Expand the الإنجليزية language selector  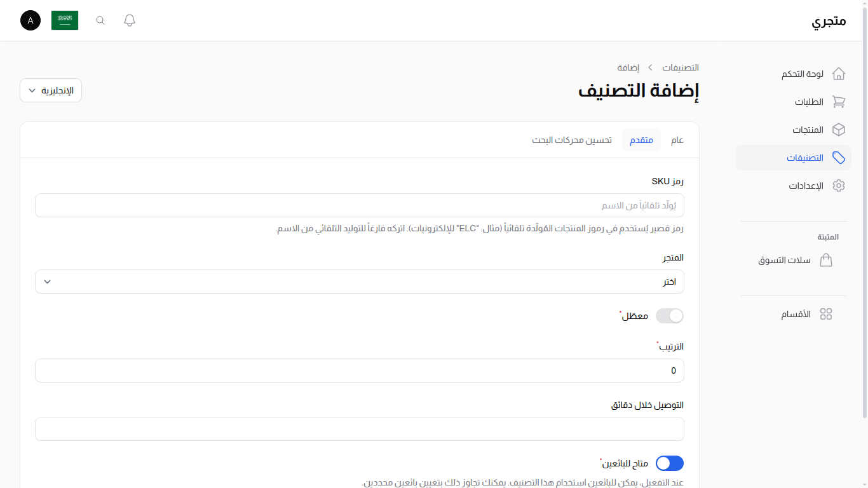[x=50, y=90]
